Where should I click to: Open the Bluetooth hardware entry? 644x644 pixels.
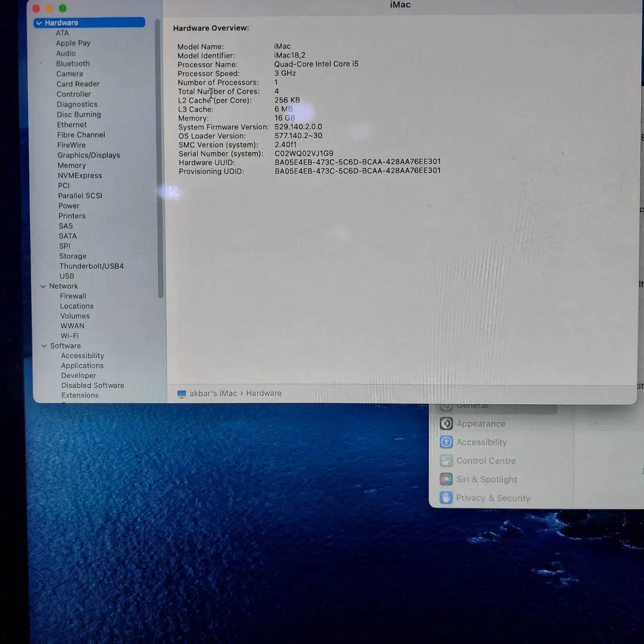(x=73, y=64)
